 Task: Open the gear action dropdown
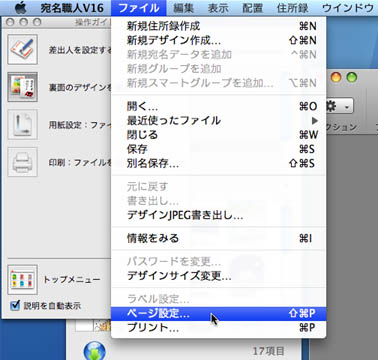pyautogui.click(x=339, y=107)
